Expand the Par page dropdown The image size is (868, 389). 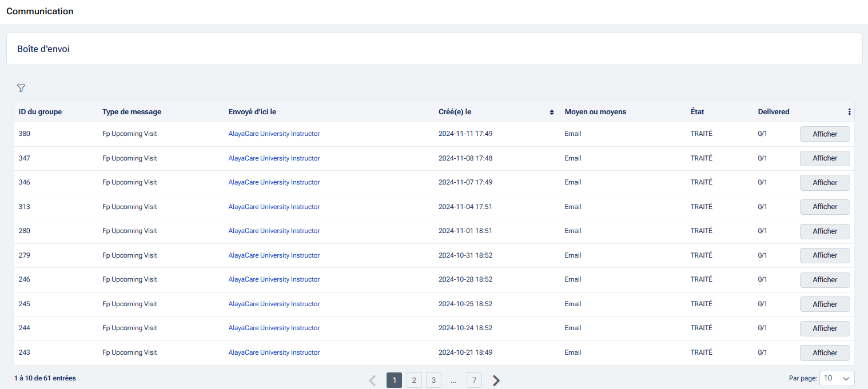(x=837, y=378)
